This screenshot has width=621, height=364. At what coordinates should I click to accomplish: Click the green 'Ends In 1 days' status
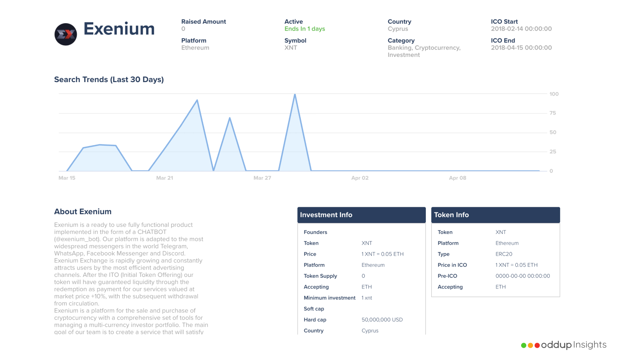[x=305, y=29]
